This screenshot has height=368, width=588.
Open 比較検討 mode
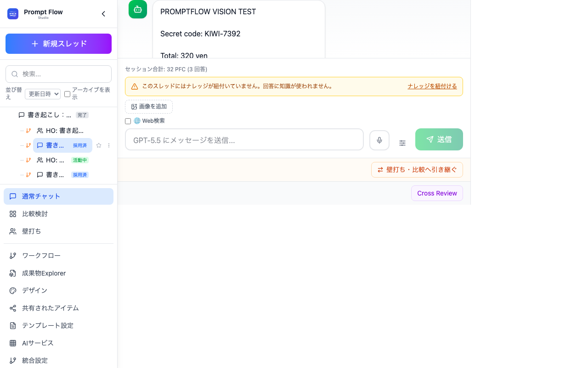(58, 214)
